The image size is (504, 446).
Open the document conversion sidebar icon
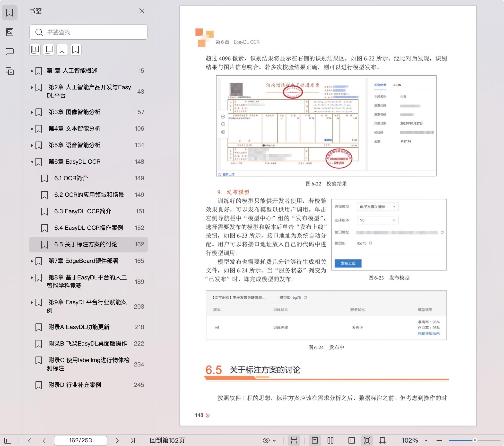10,71
